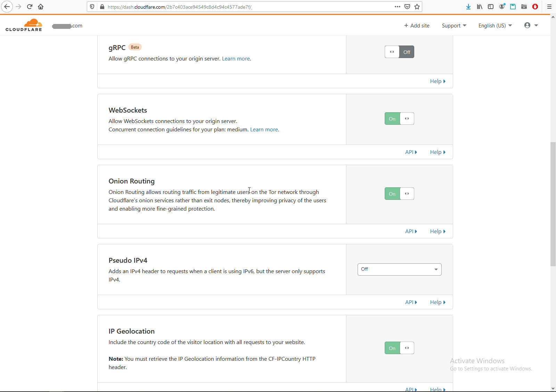Screen dimensions: 556x392
Task: Expand the WebSockets API section
Action: click(x=411, y=152)
